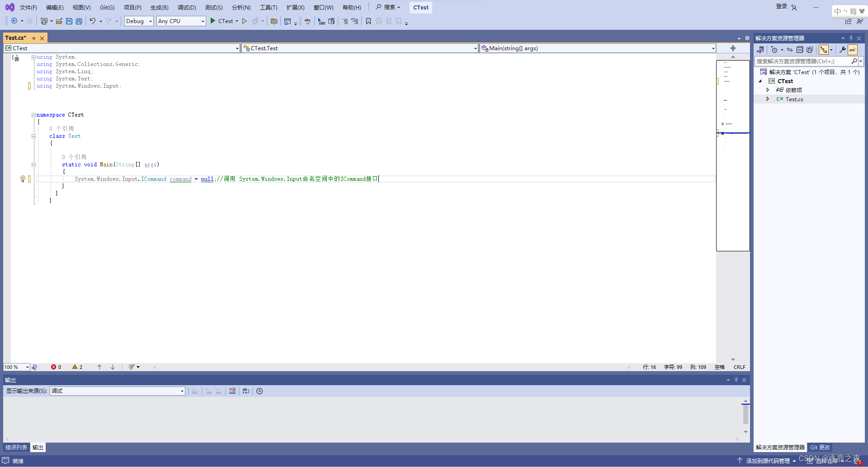Image resolution: width=868 pixels, height=467 pixels.
Task: Navigate backward with the back arrow icon
Action: (14, 21)
